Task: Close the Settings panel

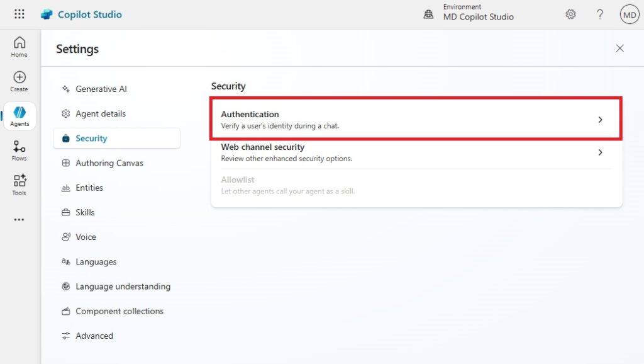Action: pos(619,48)
